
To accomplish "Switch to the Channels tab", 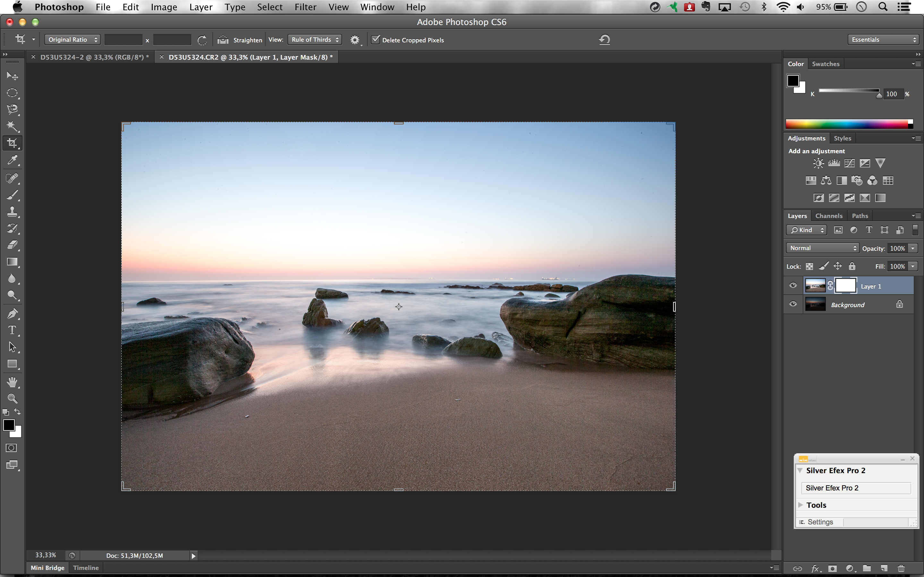I will [x=828, y=215].
